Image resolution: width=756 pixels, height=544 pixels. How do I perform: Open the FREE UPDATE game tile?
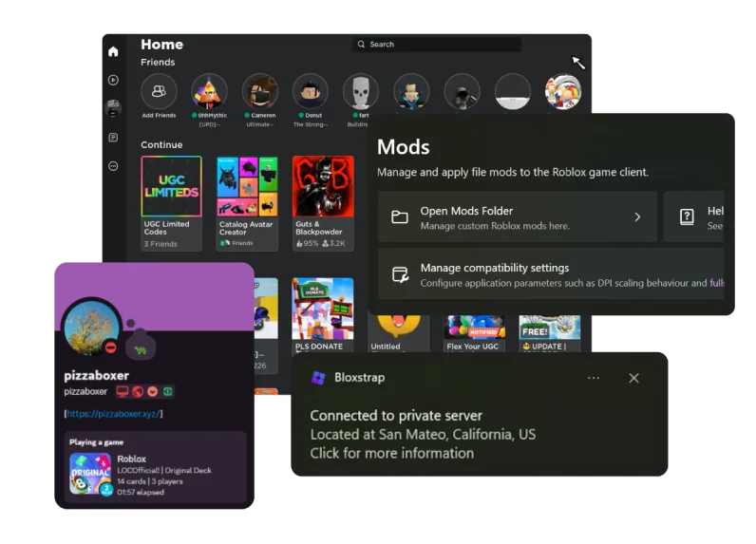[x=550, y=333]
